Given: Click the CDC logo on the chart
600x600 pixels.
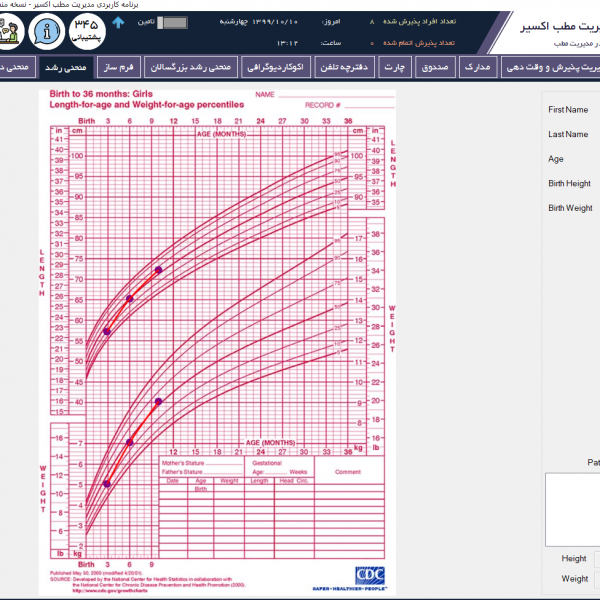Looking at the screenshot, I should [x=368, y=575].
